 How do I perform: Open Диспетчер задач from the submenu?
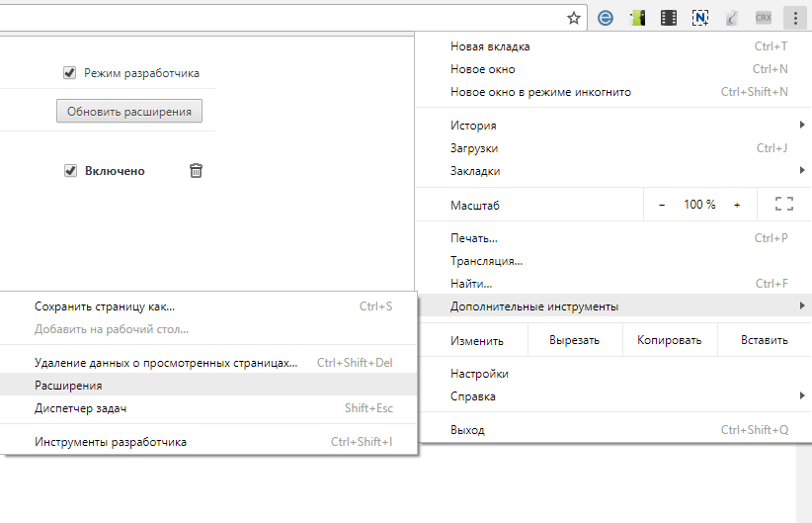click(208, 408)
